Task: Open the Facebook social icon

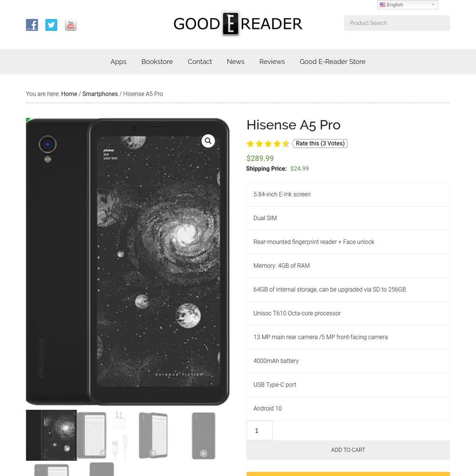Action: tap(32, 25)
